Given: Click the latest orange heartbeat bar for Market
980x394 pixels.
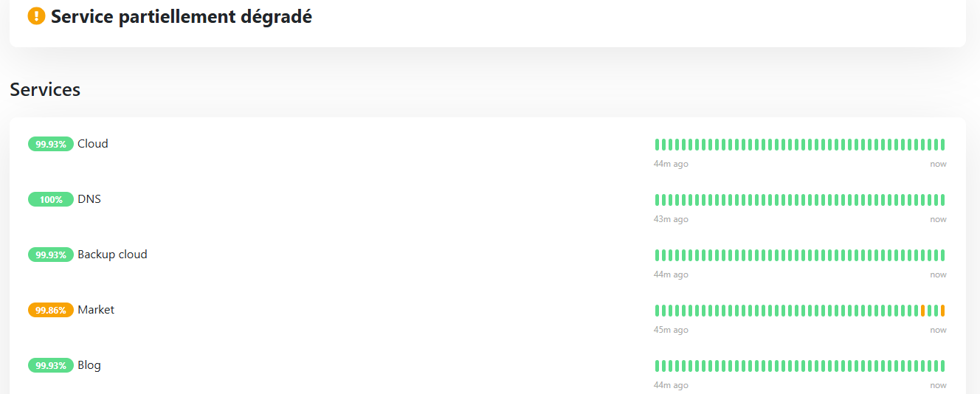Looking at the screenshot, I should point(942,311).
